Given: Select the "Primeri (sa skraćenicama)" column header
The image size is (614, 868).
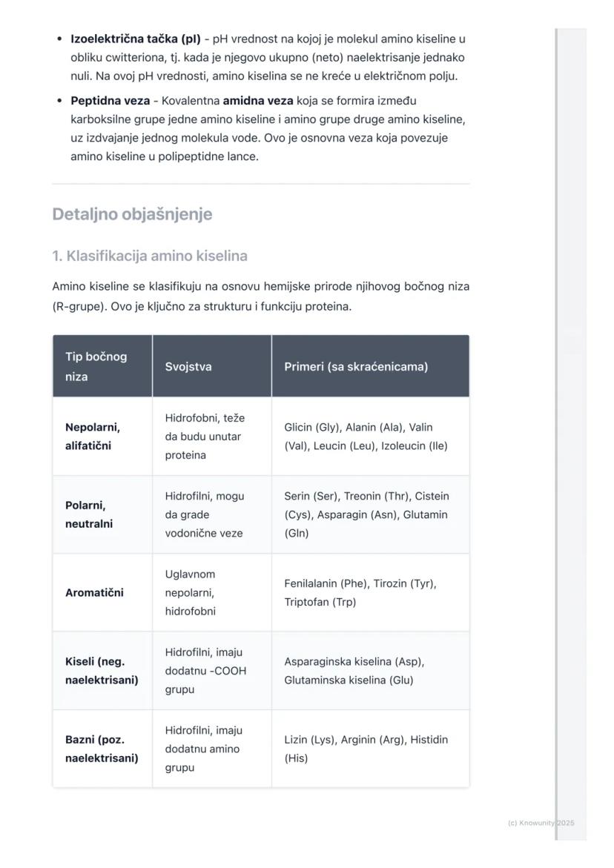Looking at the screenshot, I should click(x=356, y=366).
